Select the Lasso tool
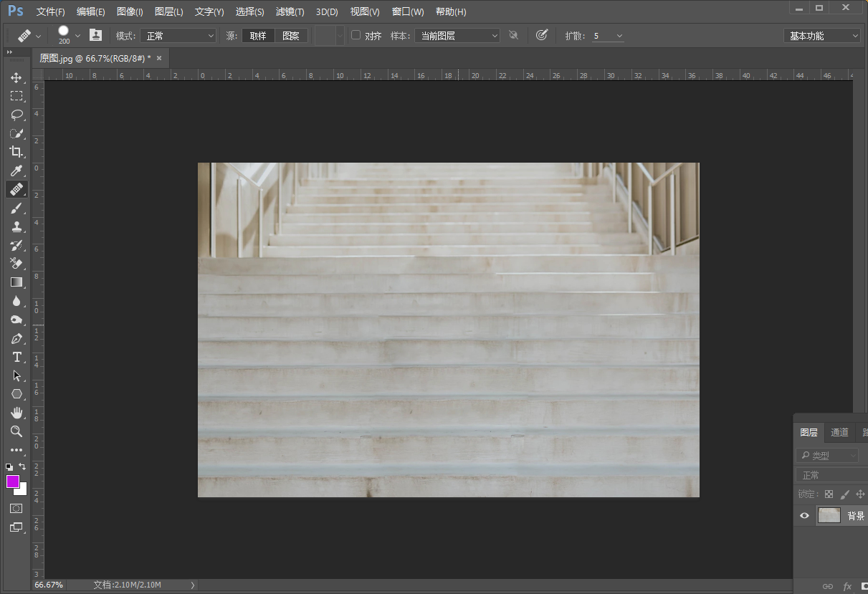The height and width of the screenshot is (594, 868). 16,115
